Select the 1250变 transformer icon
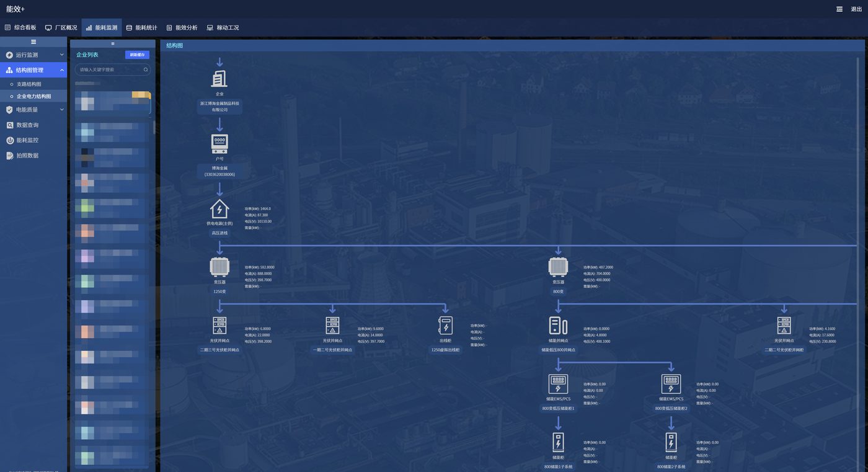This screenshot has width=868, height=472. (x=219, y=267)
